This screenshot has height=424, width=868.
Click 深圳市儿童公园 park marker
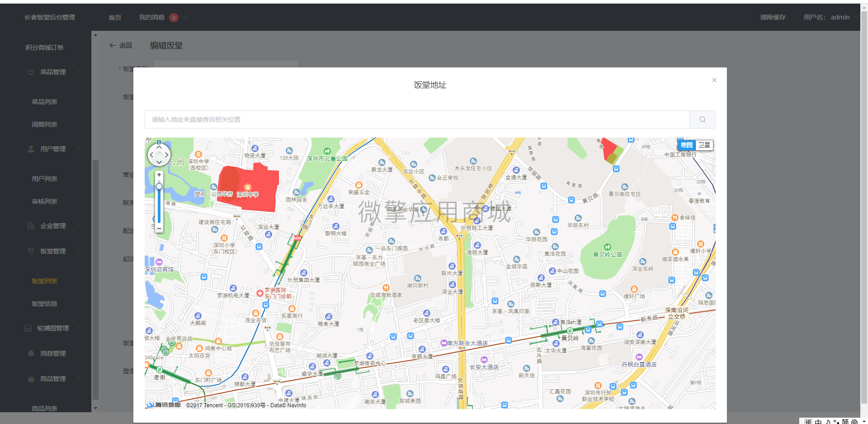point(327,151)
